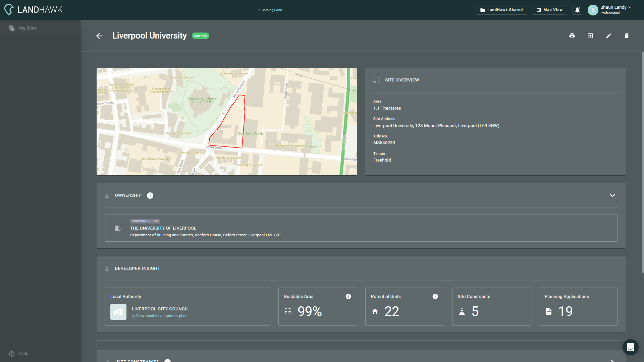
Task: Click the LIVERPOOL CITY COUNCIL name
Action: 160,309
